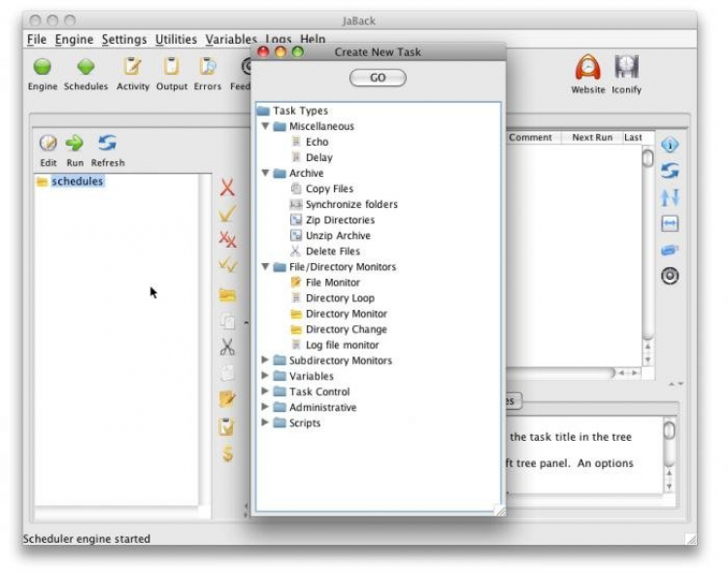Visit the Website toolbar icon
728x573 pixels.
pos(588,68)
